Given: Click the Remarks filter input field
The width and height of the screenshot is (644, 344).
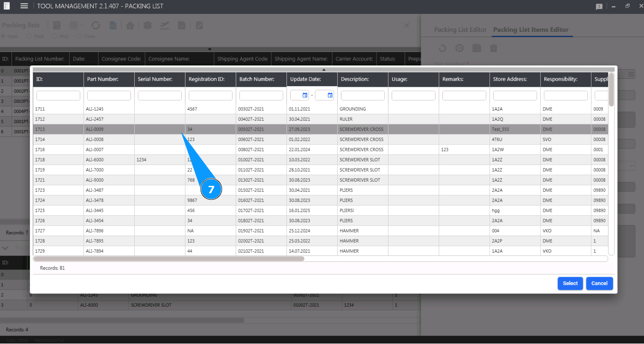Looking at the screenshot, I should pos(464,95).
